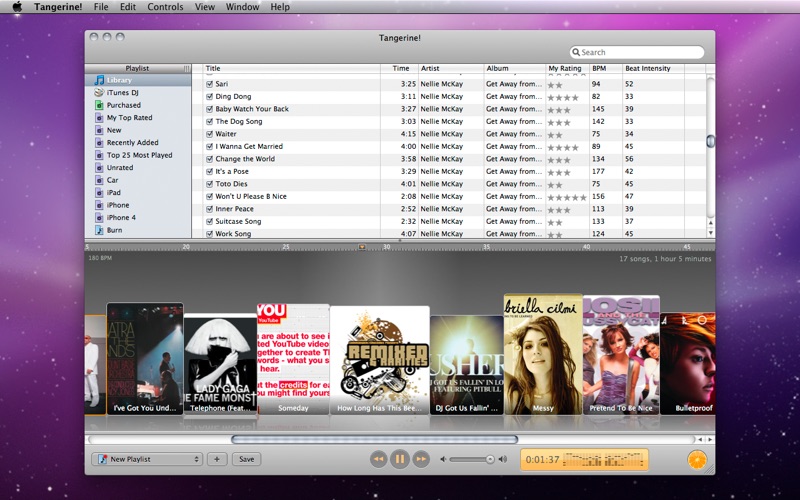The width and height of the screenshot is (800, 500).
Task: Click the orange Tangerine generate icon
Action: pos(697,460)
